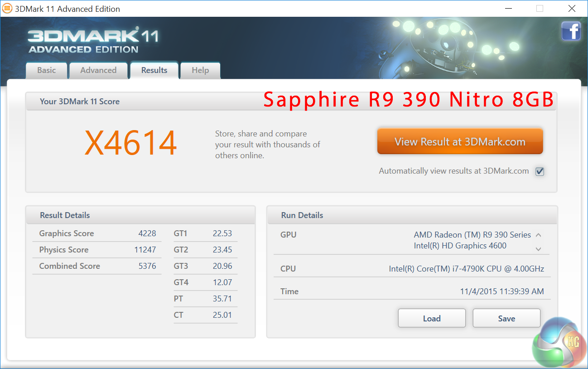Click the Graphics Score label
The image size is (588, 369).
point(67,233)
